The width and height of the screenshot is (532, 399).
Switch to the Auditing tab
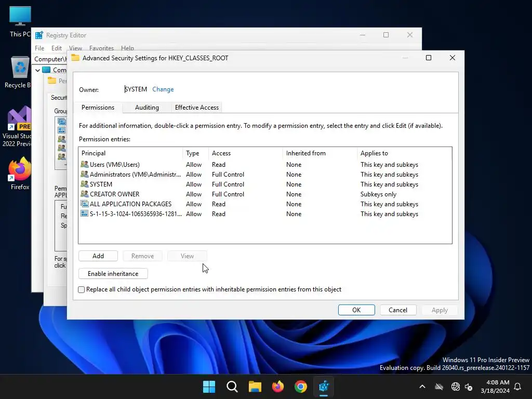click(x=147, y=108)
